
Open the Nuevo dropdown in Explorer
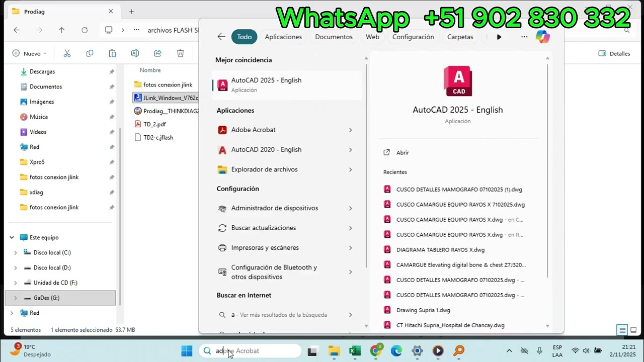pos(29,53)
